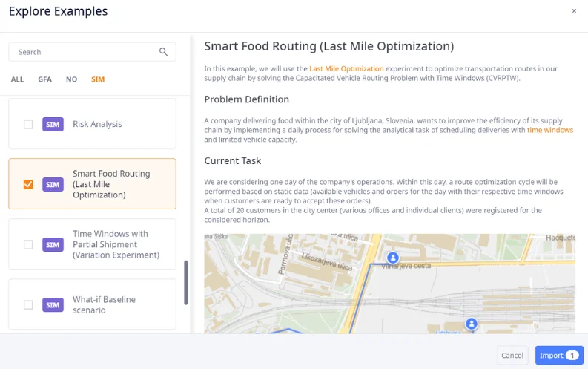Check the Risk Analysis checkbox
The width and height of the screenshot is (588, 369).
coord(28,124)
